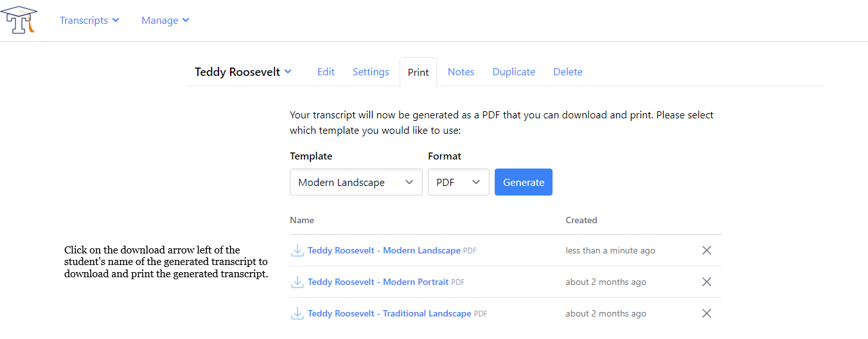Open the Transcripts dropdown menu
The image size is (868, 339).
(x=89, y=20)
